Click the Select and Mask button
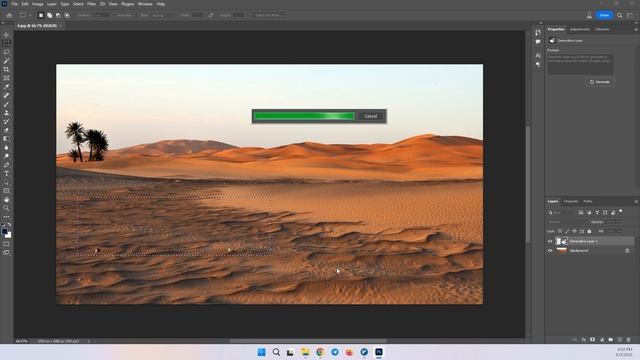Image resolution: width=640 pixels, height=360 pixels. tap(268, 15)
